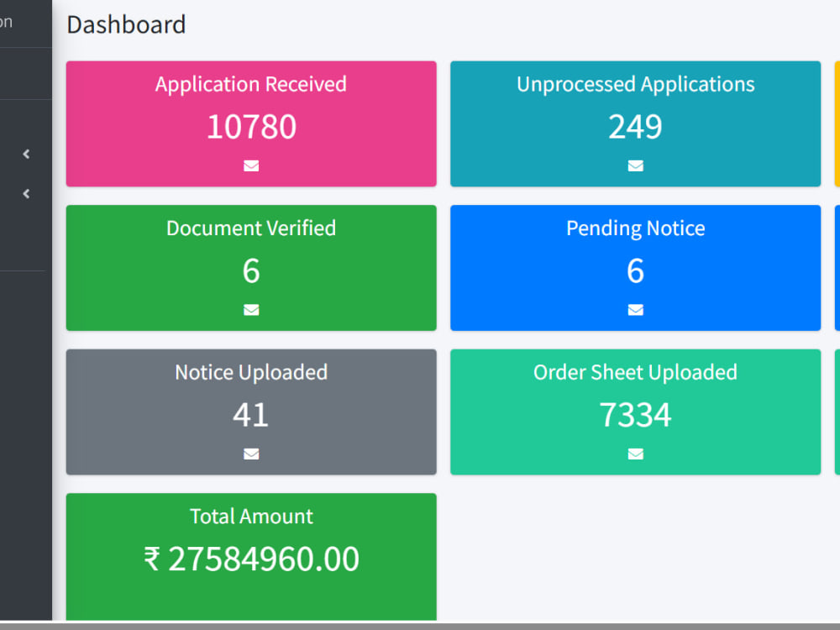Click the 6 under Pending Notice

[635, 271]
